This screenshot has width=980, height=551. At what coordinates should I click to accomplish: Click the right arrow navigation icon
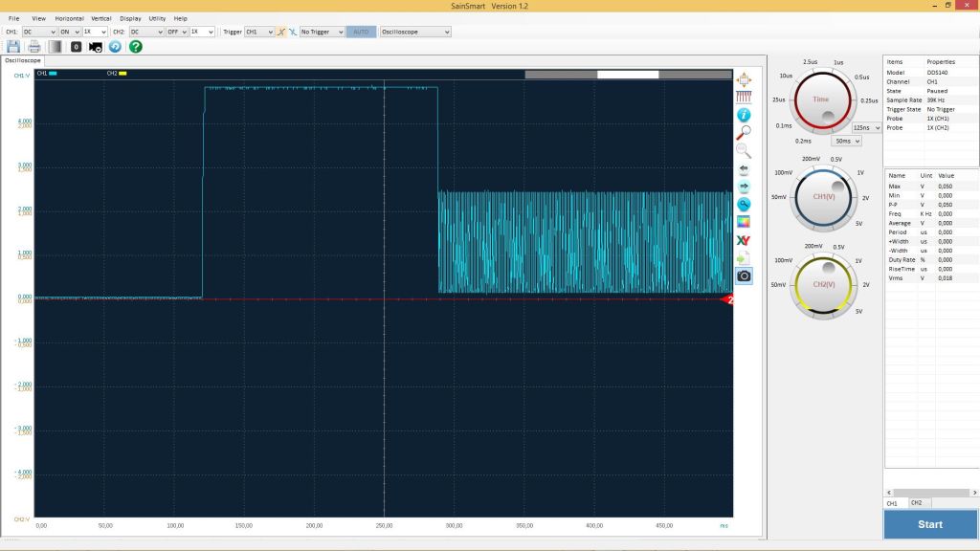pyautogui.click(x=744, y=187)
